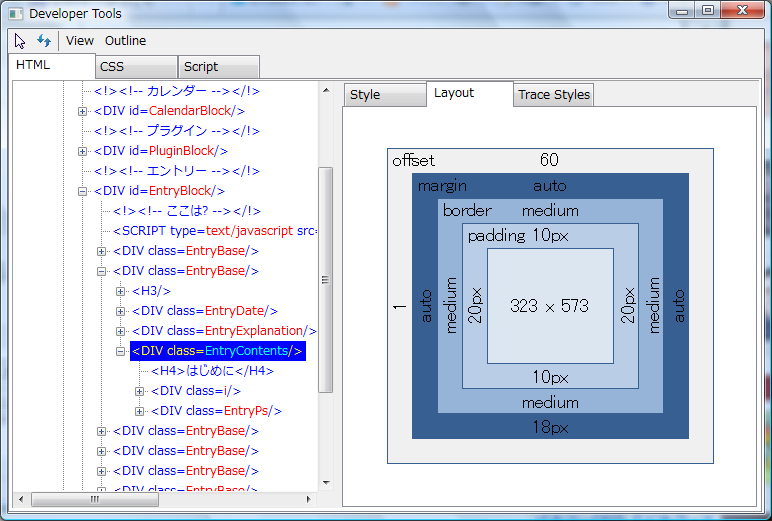Collapse the expanded EntryBase DIV node
Screen dimensions: 772x521
tap(101, 271)
